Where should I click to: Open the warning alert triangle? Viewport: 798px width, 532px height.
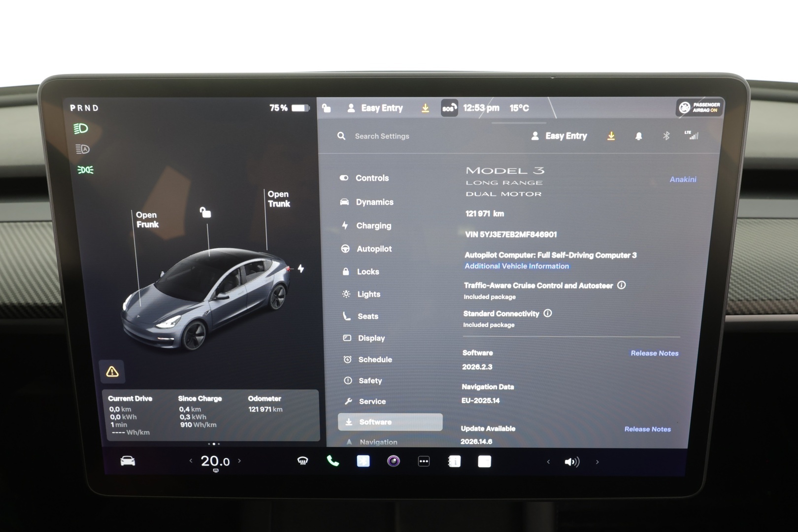coord(112,371)
